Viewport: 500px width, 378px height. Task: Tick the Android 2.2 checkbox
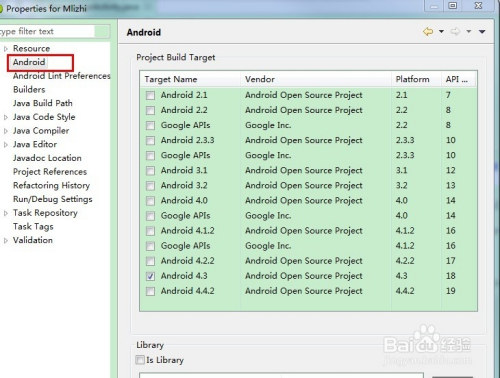coord(150,110)
